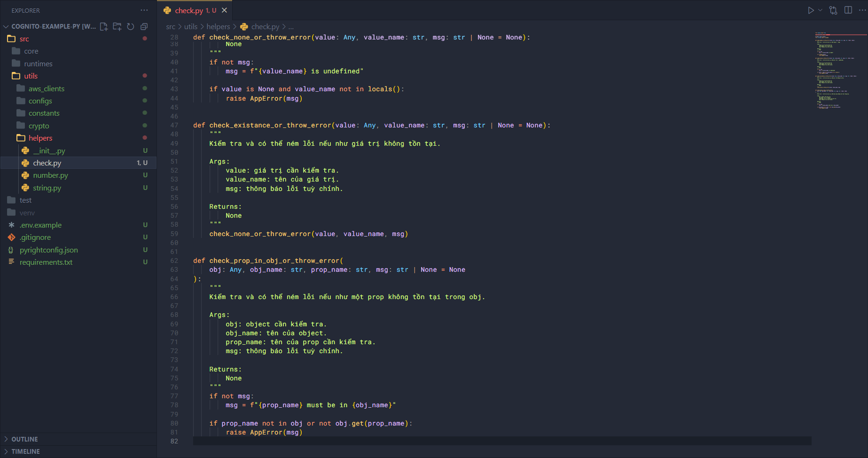Expand the TIMELINE section
This screenshot has width=868, height=458.
tap(25, 451)
